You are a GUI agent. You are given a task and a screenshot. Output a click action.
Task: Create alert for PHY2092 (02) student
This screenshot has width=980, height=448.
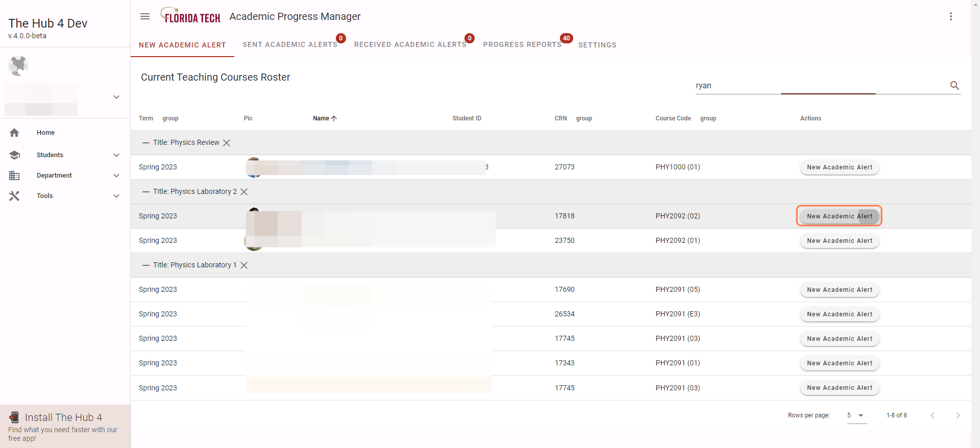(x=840, y=216)
